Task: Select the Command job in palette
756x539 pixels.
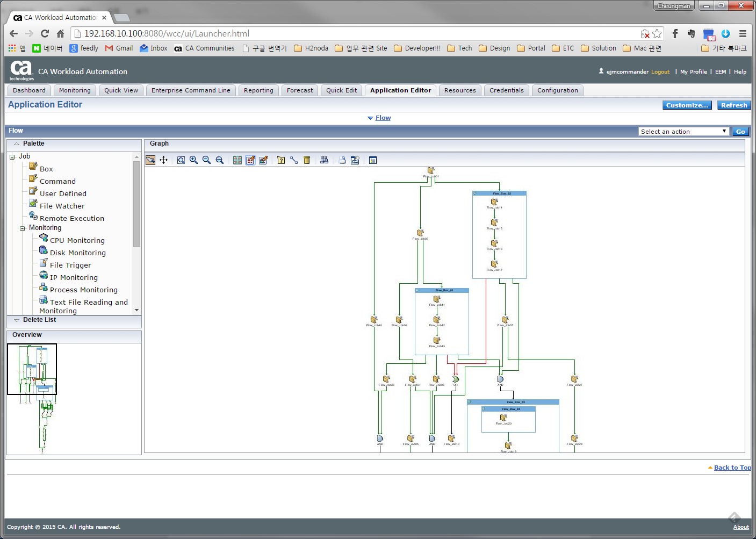Action: click(x=57, y=181)
